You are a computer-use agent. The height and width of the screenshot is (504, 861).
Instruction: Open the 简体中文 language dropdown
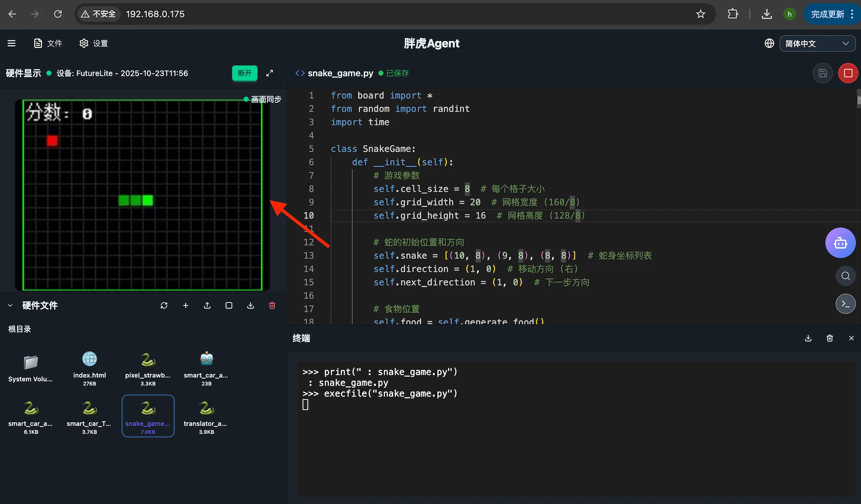click(x=817, y=44)
